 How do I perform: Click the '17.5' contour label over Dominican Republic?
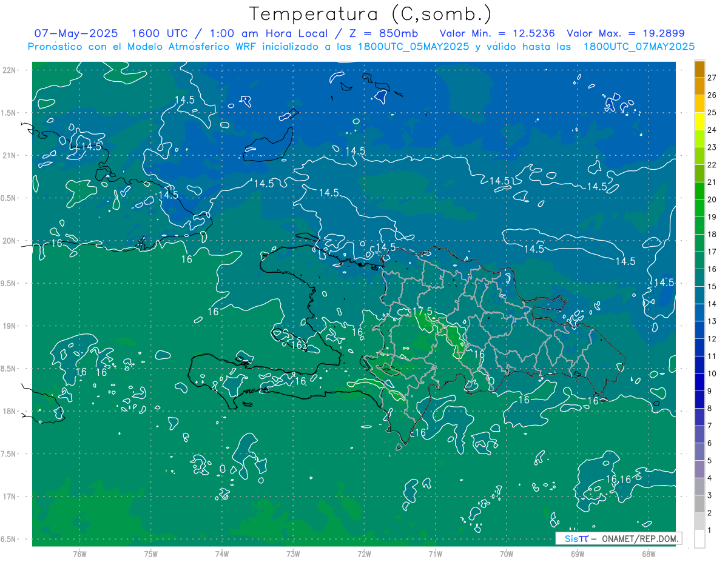tap(422, 311)
